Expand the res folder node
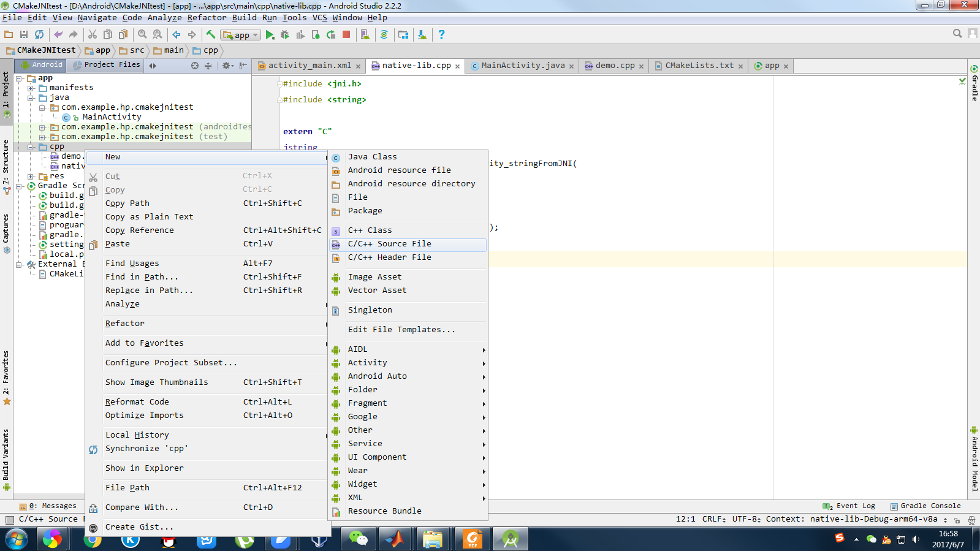Viewport: 980px width, 551px height. [31, 177]
